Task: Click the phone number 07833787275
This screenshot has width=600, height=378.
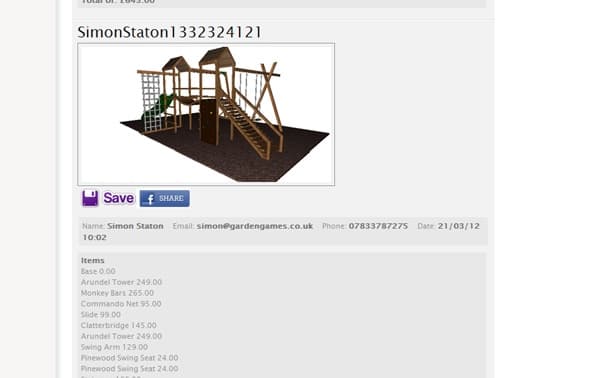Action: [378, 226]
